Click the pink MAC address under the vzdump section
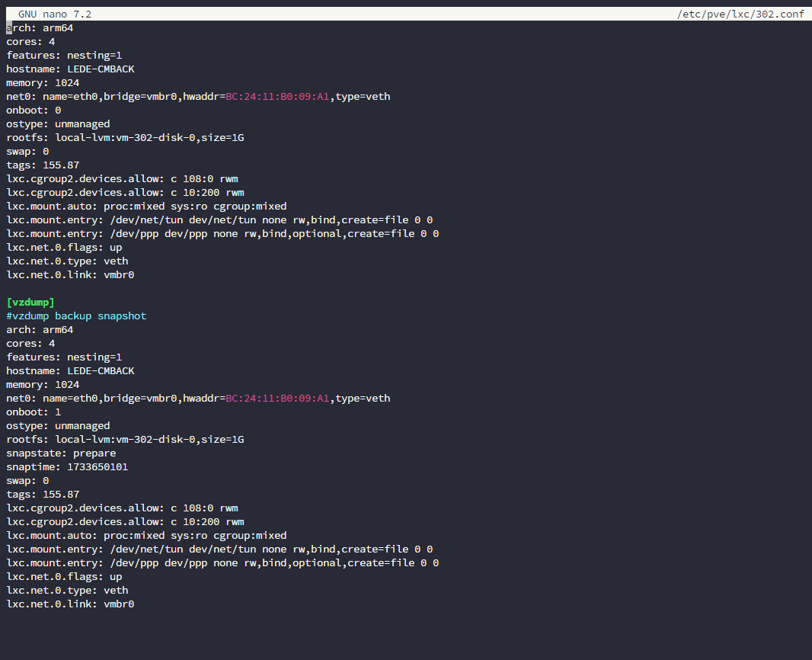Viewport: 812px width, 660px height. click(x=277, y=399)
